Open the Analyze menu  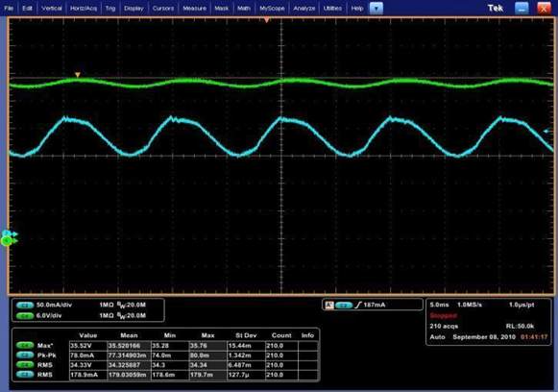pos(303,9)
